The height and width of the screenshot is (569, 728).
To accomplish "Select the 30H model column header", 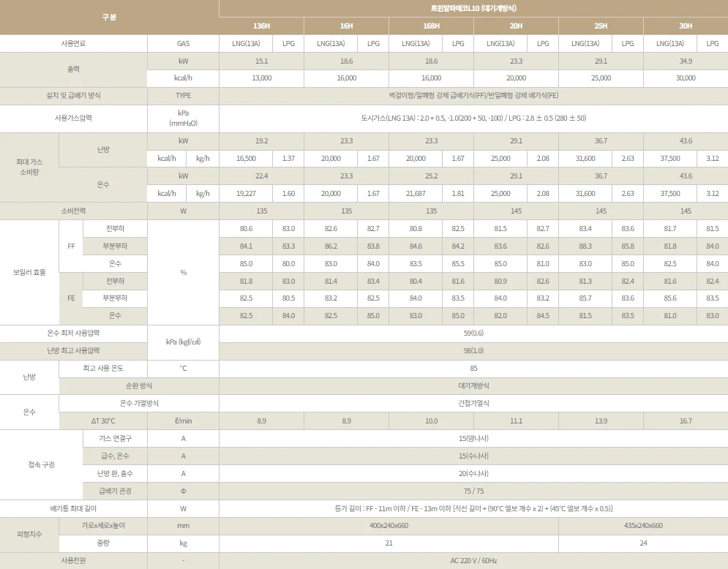I will [686, 26].
